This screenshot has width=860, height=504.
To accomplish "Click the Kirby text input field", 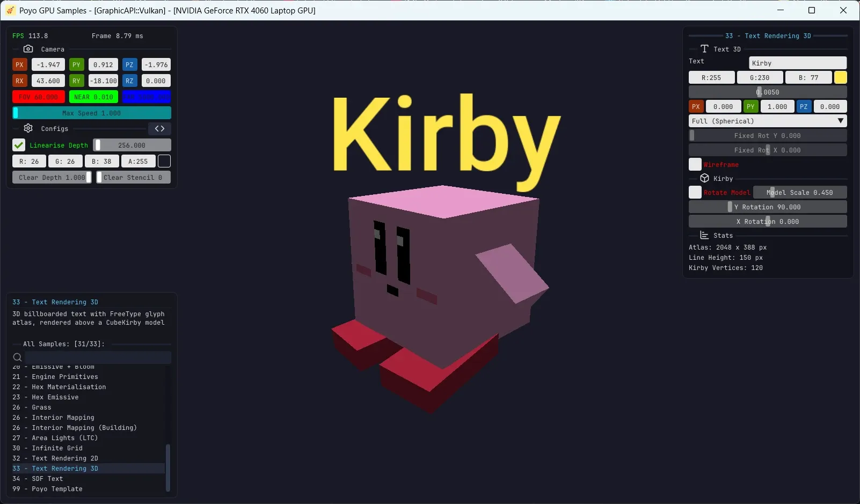I will [x=797, y=63].
